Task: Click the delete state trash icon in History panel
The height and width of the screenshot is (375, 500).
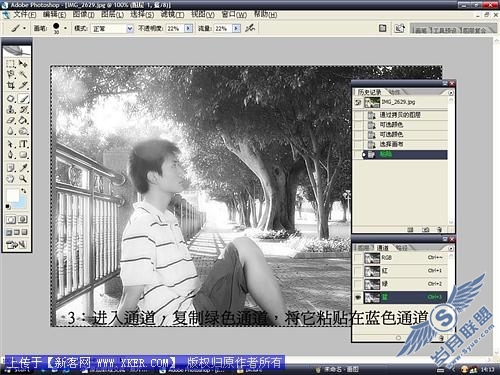Action: 440,229
